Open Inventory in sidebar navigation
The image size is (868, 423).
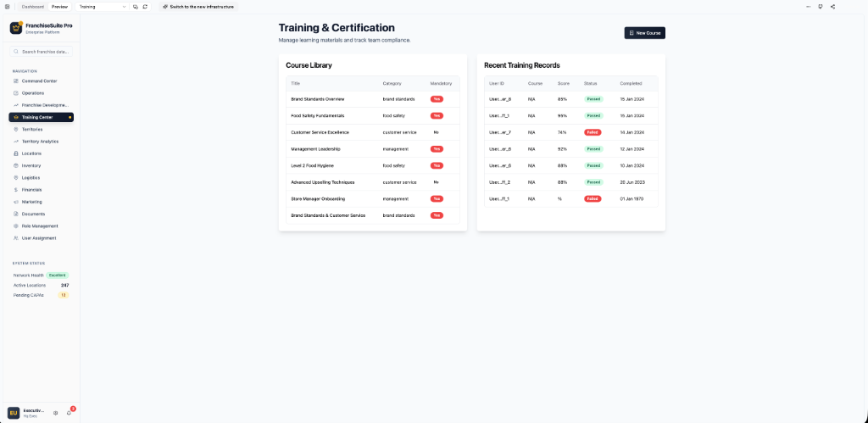41,165
